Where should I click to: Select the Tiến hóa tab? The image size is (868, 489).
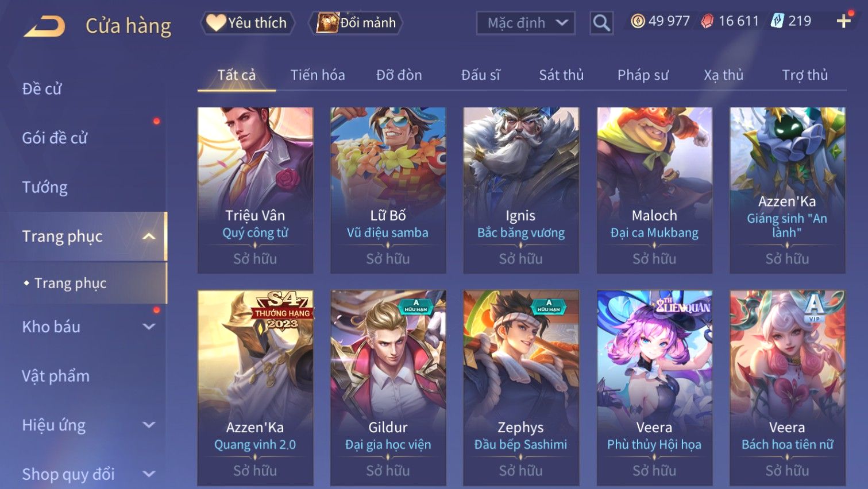[x=318, y=75]
